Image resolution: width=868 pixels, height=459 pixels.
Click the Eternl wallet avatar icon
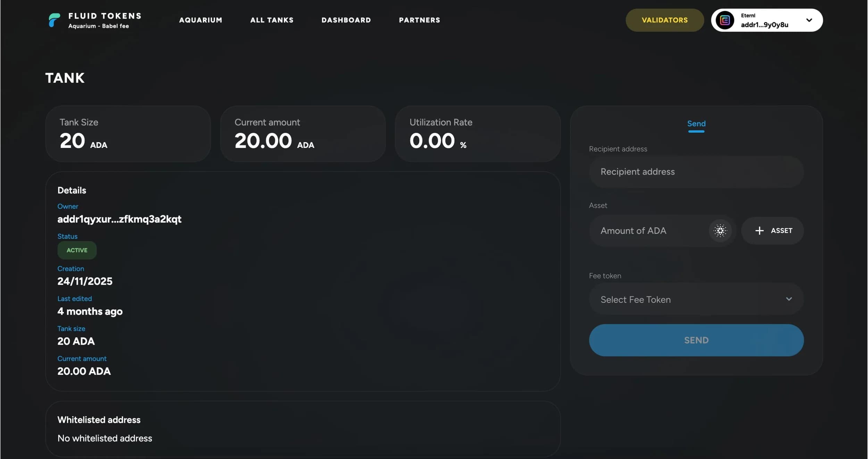[725, 20]
